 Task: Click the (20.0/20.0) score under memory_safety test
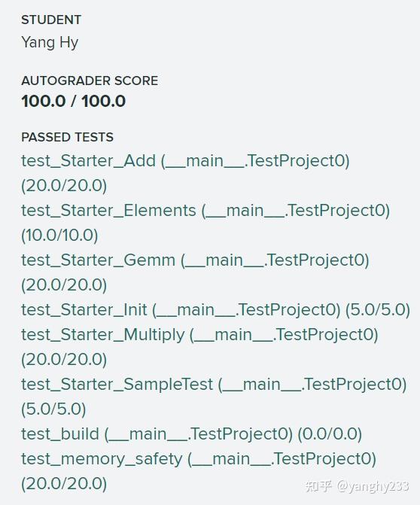click(x=64, y=484)
